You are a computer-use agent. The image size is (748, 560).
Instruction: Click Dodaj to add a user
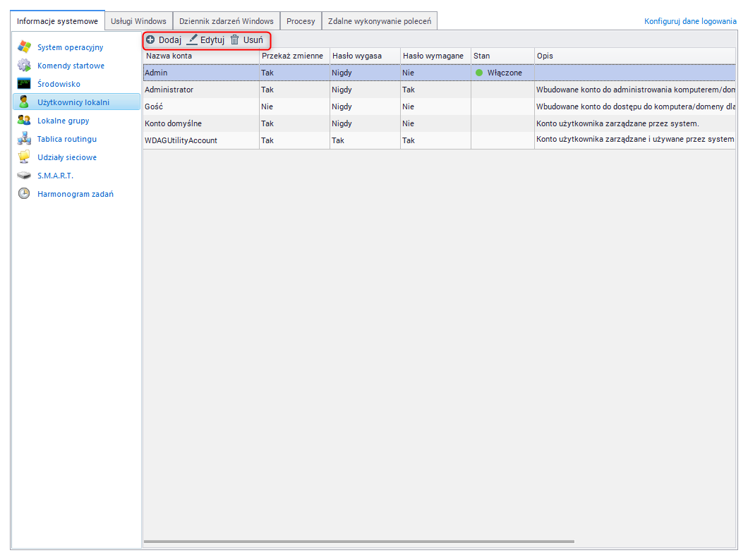[x=164, y=40]
